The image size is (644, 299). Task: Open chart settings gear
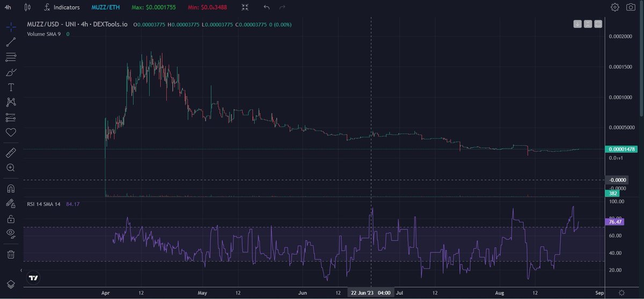(615, 8)
